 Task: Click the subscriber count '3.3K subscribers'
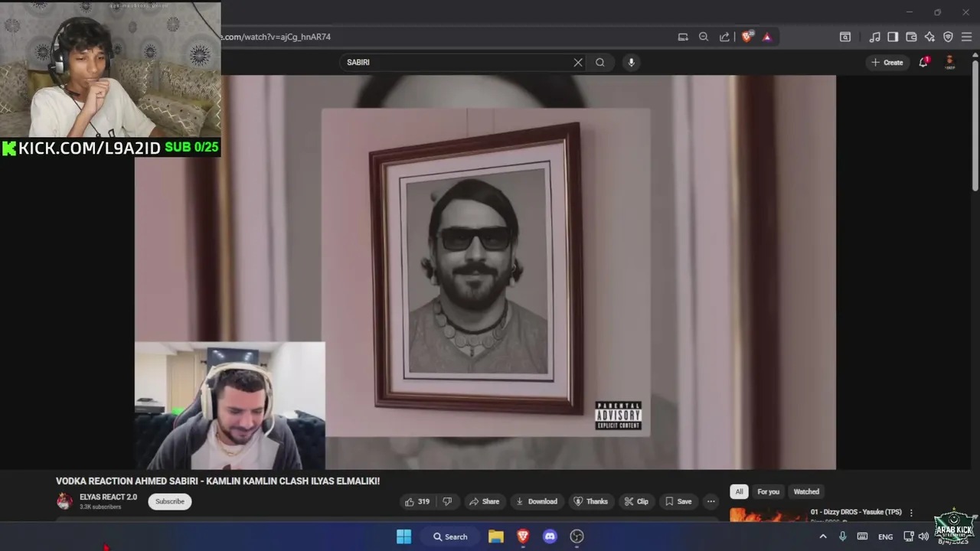(100, 507)
